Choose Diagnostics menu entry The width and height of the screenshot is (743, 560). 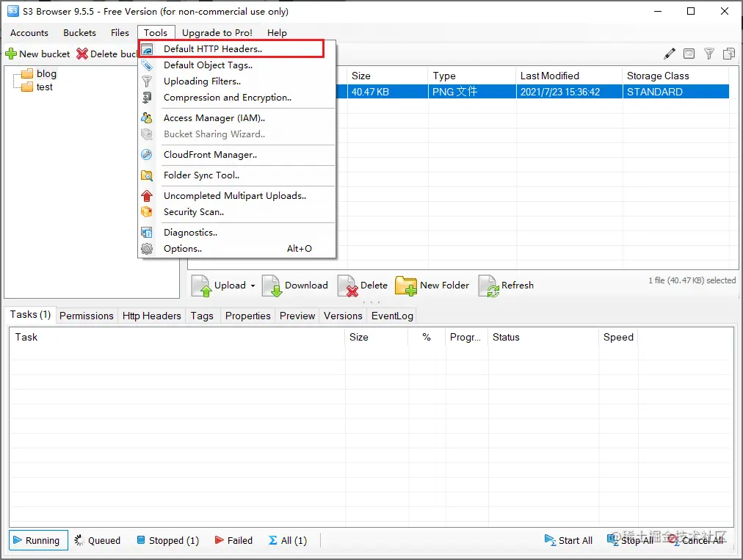pyautogui.click(x=237, y=233)
